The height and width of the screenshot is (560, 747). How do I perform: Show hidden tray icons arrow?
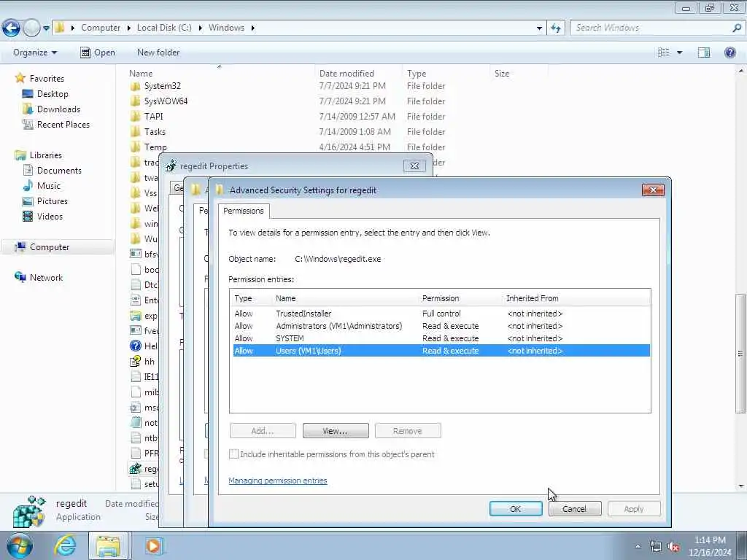638,546
